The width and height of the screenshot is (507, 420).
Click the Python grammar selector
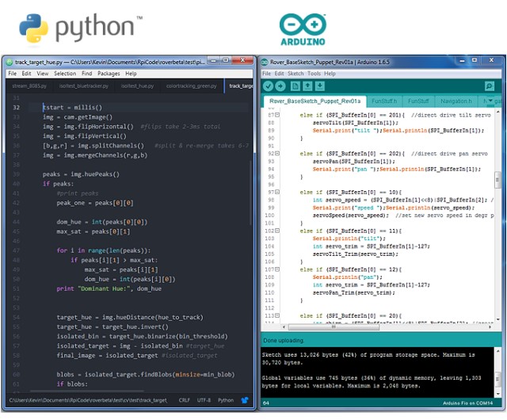click(x=226, y=400)
